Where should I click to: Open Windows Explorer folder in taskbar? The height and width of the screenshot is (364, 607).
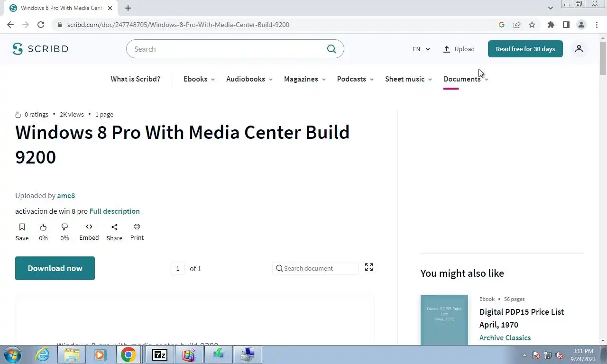pyautogui.click(x=72, y=355)
